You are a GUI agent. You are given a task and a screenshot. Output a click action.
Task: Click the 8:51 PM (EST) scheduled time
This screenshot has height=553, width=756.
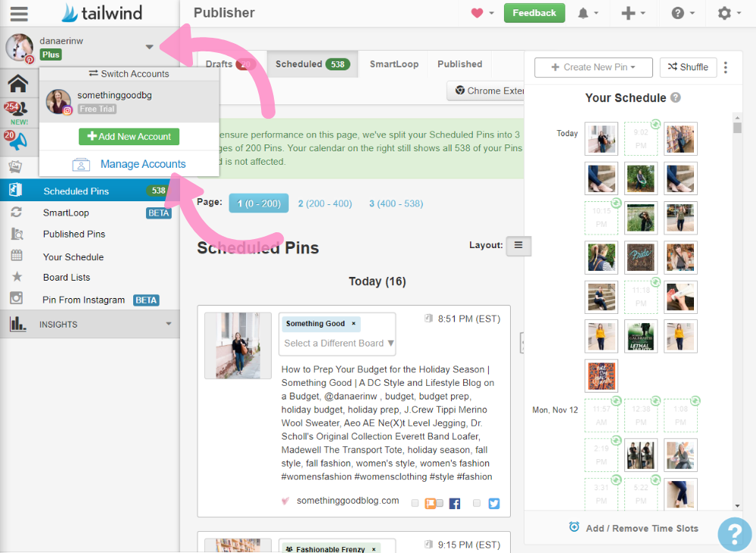tap(468, 318)
